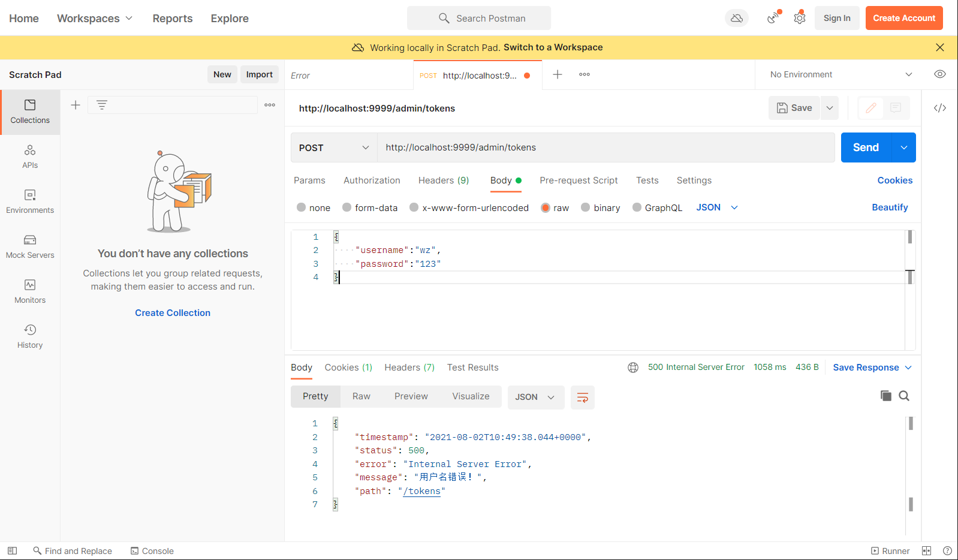Change the request body JSON format dropdown
This screenshot has width=958, height=560.
(x=717, y=207)
